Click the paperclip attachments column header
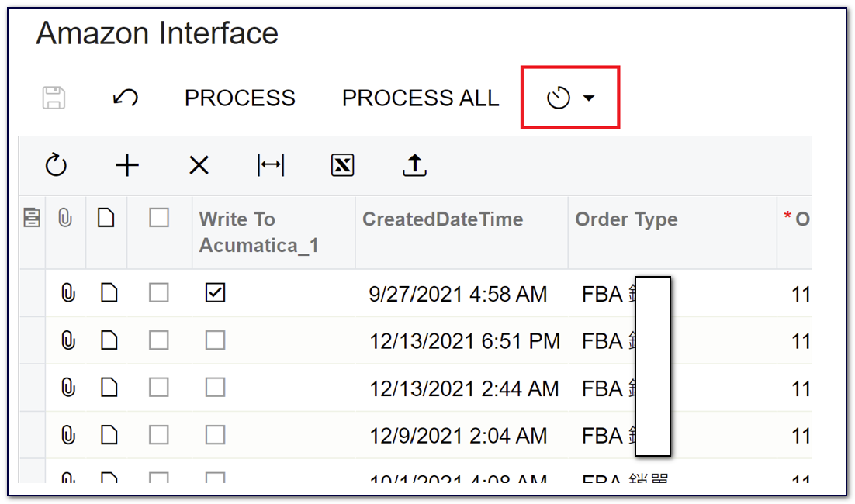The image size is (855, 504). (65, 218)
